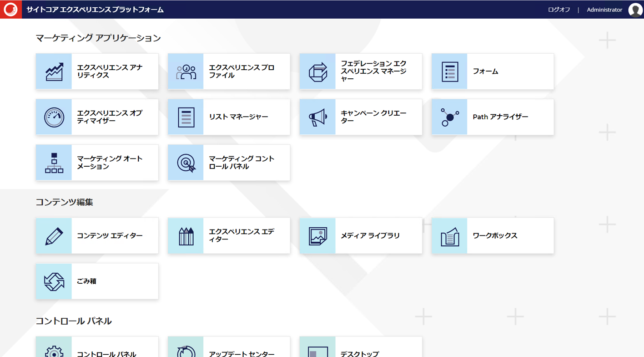Open フェデレーション エクスペリエンス マネージャー tile label
644x357 pixels.
(x=373, y=71)
